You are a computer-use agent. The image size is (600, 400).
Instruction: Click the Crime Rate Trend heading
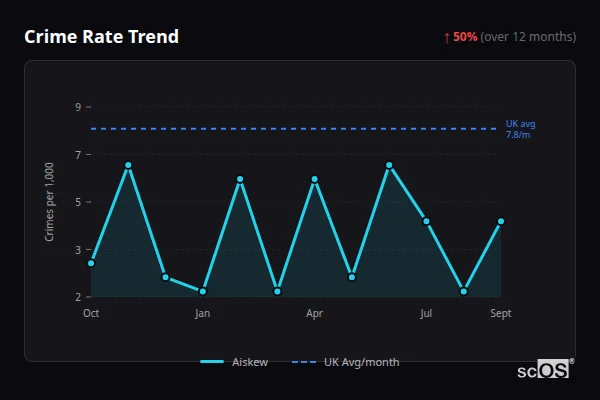[101, 37]
